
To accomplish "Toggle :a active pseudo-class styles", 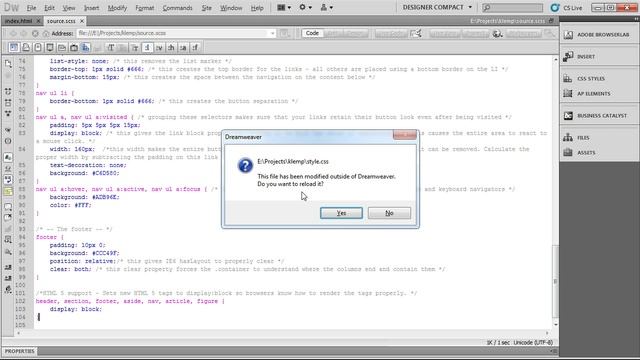I will pos(183,48).
